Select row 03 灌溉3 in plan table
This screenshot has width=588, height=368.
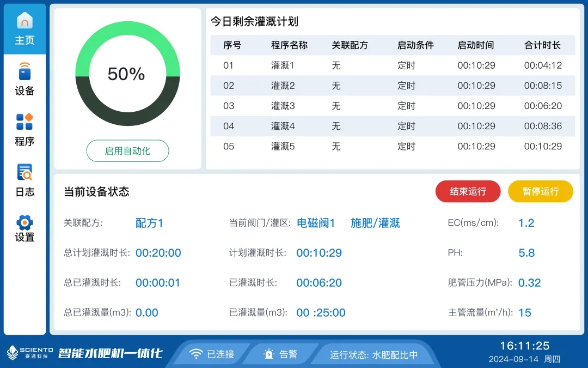click(x=392, y=106)
